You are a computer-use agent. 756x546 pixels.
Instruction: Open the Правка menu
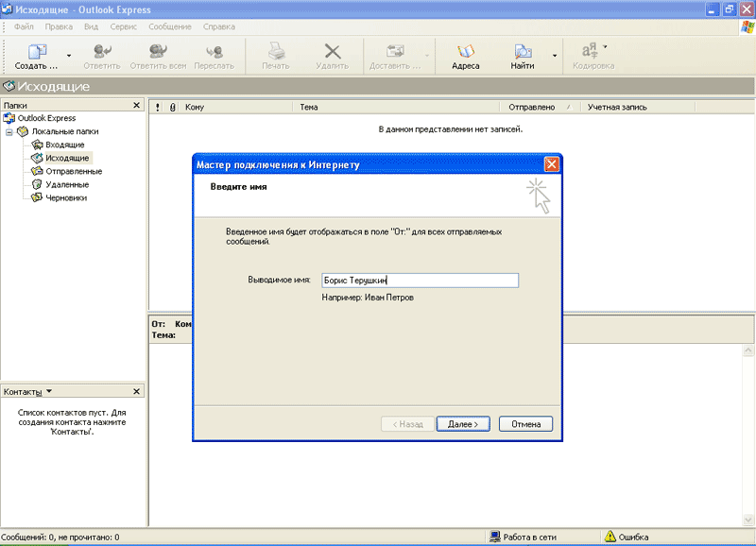pyautogui.click(x=59, y=26)
